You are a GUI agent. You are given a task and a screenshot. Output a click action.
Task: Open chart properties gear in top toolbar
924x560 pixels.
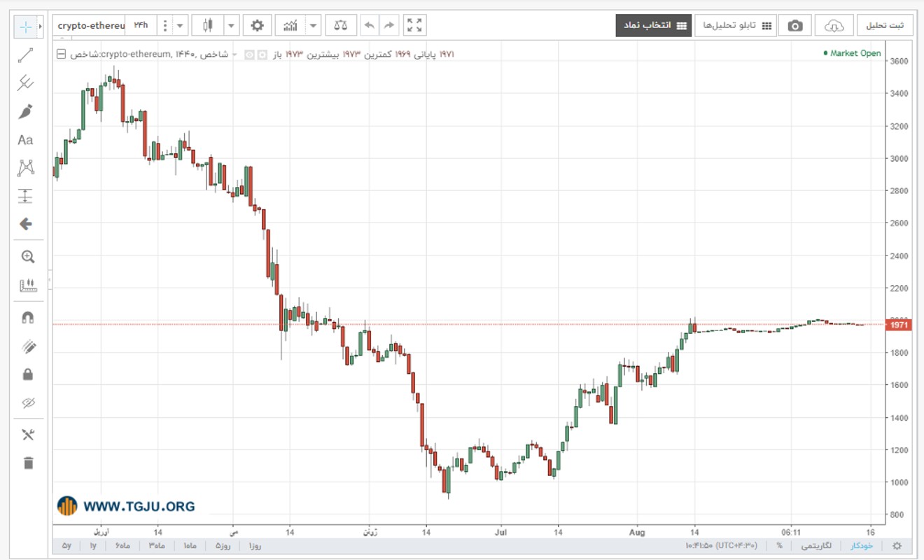pyautogui.click(x=257, y=26)
